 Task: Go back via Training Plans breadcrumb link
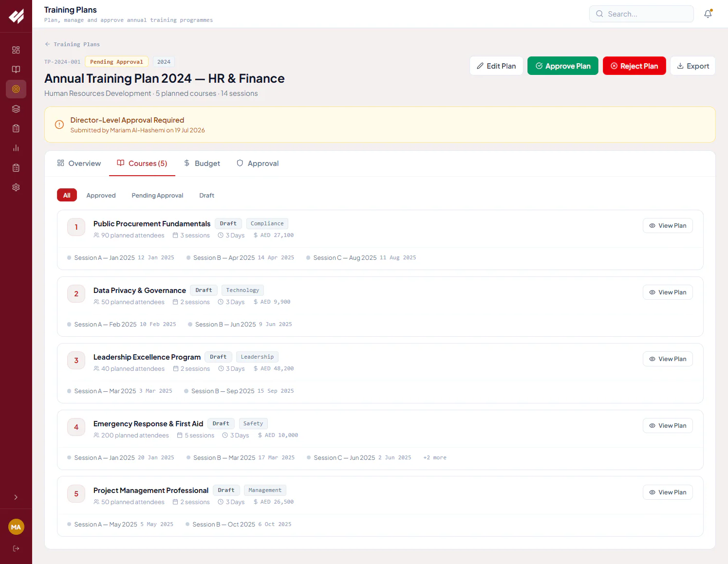(72, 44)
